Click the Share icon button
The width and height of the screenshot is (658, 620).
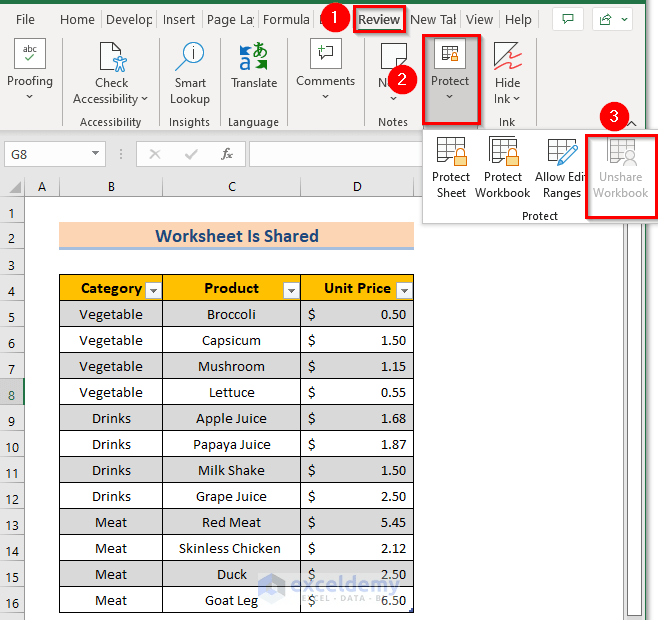(x=605, y=19)
